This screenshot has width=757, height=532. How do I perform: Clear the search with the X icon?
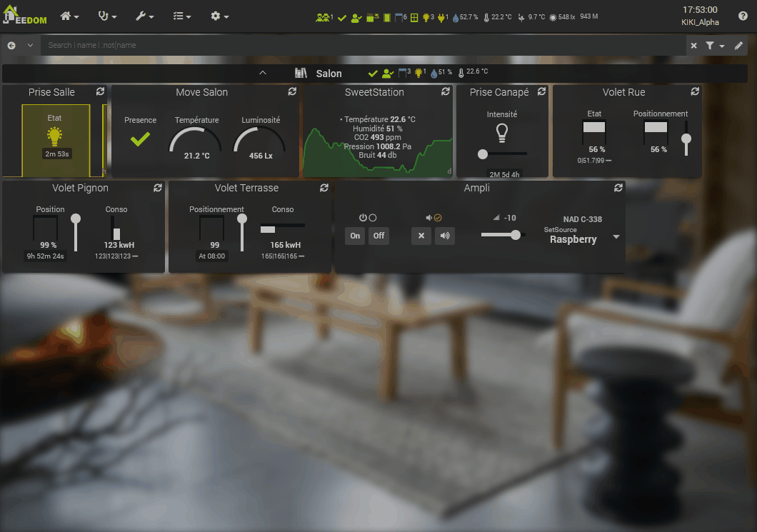(x=693, y=45)
